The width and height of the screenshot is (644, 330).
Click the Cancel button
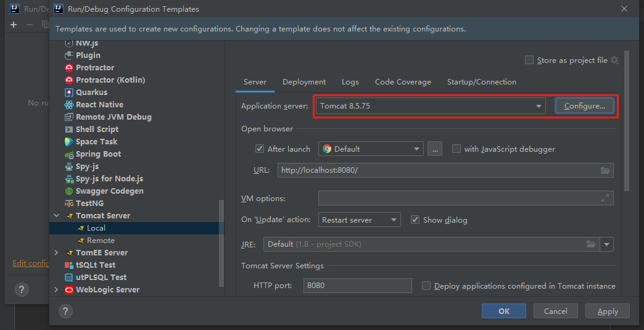(x=556, y=311)
